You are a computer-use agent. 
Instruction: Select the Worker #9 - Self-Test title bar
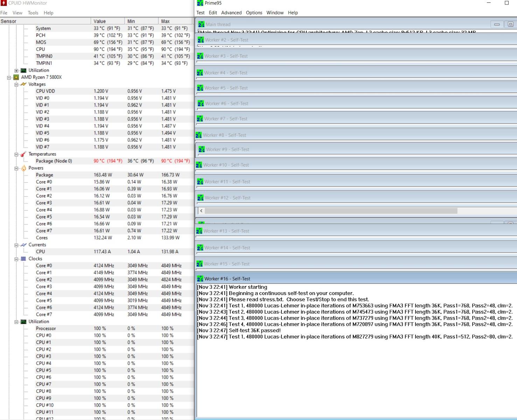356,149
